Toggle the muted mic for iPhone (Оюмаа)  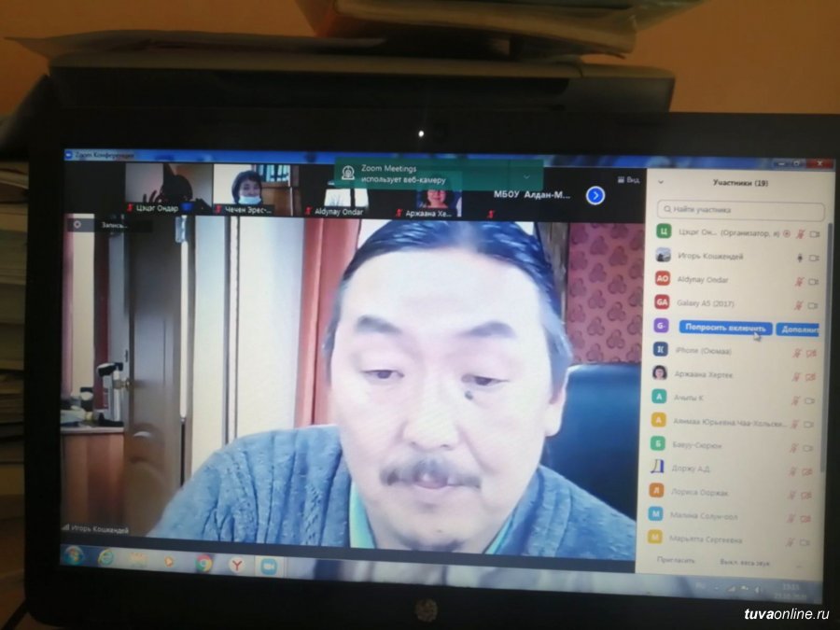pyautogui.click(x=797, y=353)
